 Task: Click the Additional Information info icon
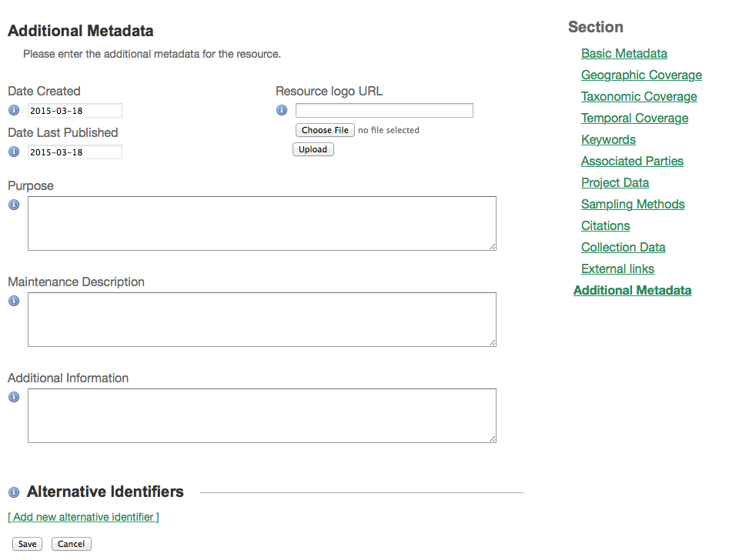tap(13, 397)
